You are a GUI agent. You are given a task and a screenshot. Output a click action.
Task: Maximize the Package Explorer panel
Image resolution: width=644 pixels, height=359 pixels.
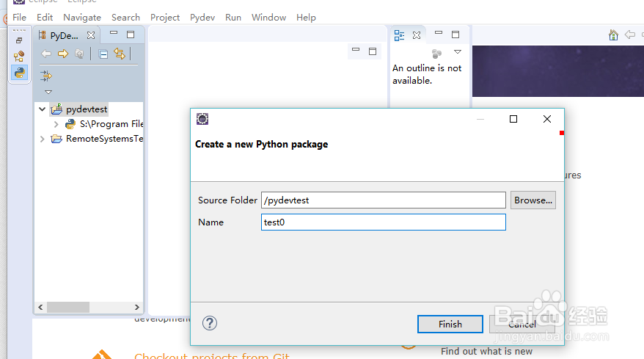[131, 35]
